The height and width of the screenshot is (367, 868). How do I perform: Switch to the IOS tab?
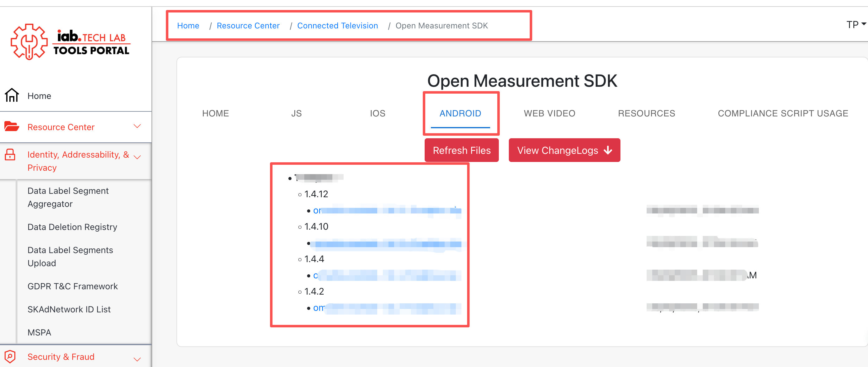point(377,113)
